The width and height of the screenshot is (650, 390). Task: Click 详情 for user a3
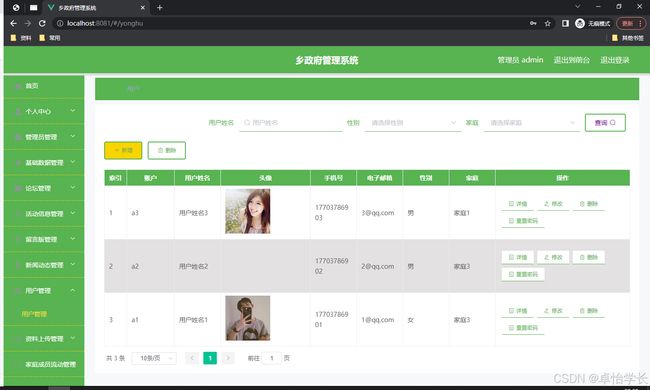coord(517,204)
